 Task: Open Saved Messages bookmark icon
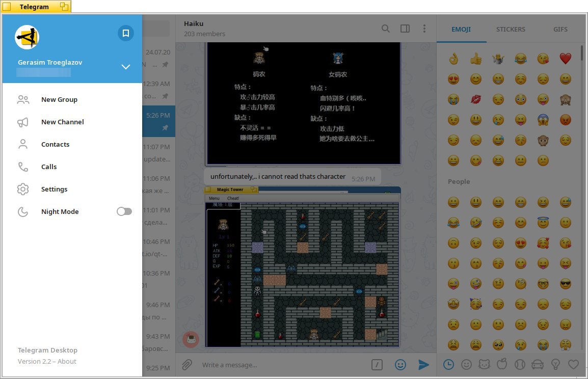(x=126, y=33)
